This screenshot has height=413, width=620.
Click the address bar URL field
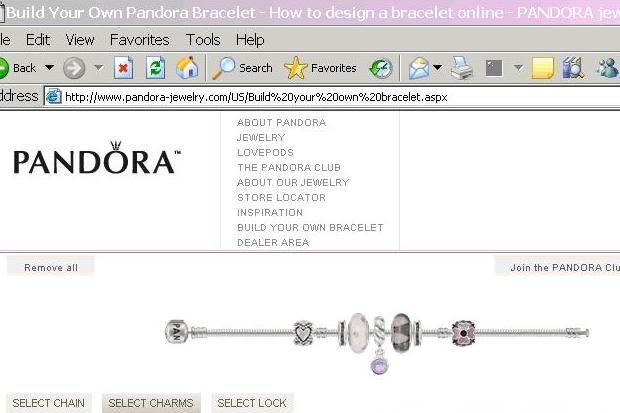click(x=300, y=97)
